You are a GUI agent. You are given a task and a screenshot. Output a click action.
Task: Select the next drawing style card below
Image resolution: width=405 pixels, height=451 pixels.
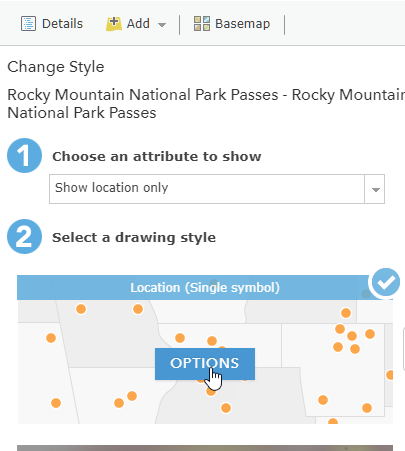[205, 448]
